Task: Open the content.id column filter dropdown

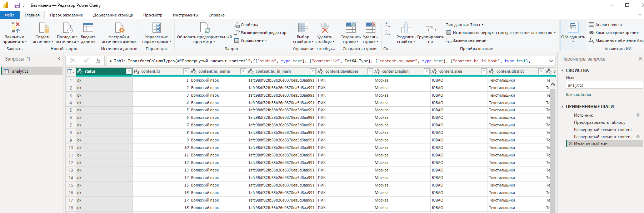Action: pyautogui.click(x=186, y=71)
